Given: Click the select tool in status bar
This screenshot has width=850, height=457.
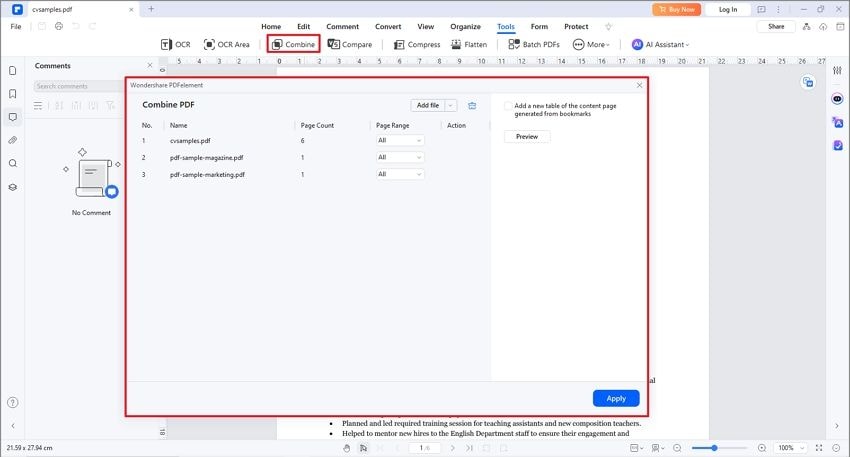Looking at the screenshot, I should (x=363, y=448).
